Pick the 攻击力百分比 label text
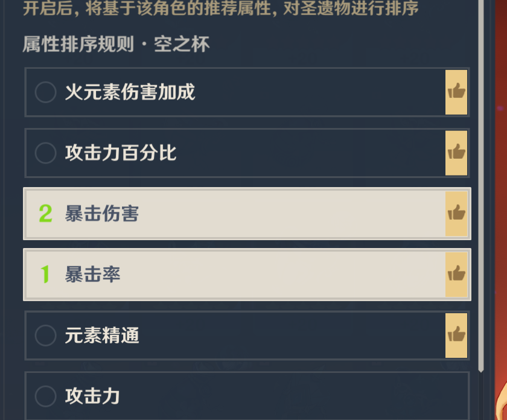507x420 pixels. 121,153
